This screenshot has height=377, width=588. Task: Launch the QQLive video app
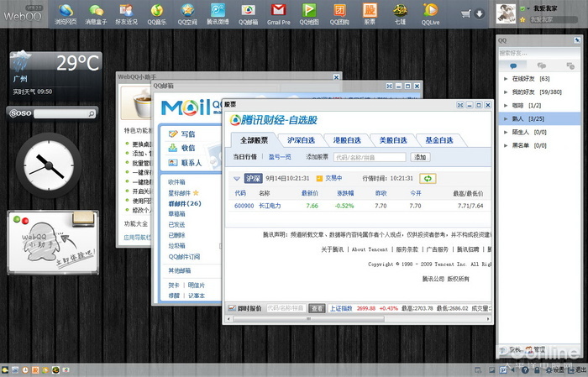[430, 14]
